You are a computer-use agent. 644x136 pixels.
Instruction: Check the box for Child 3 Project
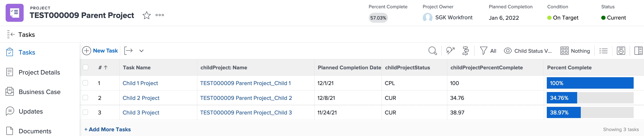[86, 112]
